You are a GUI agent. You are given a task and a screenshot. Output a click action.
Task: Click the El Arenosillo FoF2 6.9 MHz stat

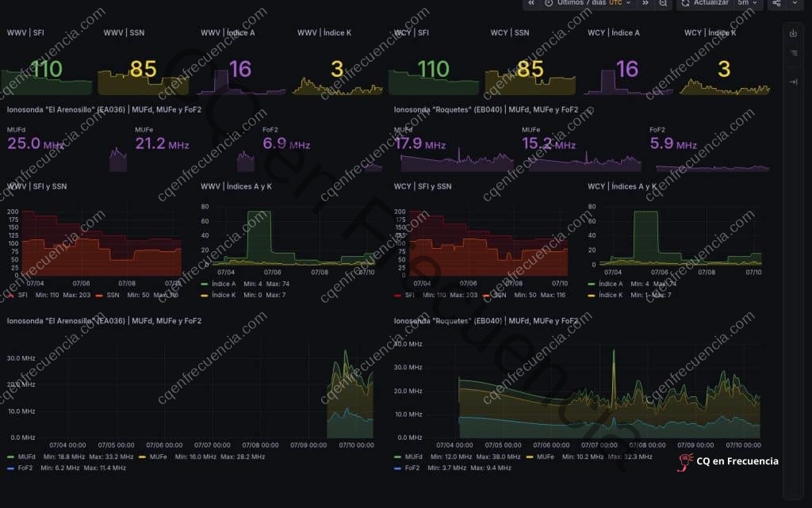coord(286,143)
